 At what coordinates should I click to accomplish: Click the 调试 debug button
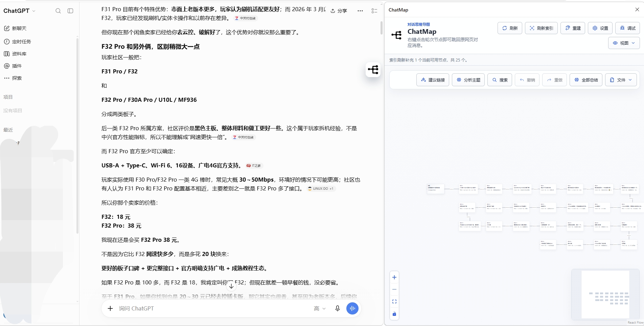click(x=628, y=28)
